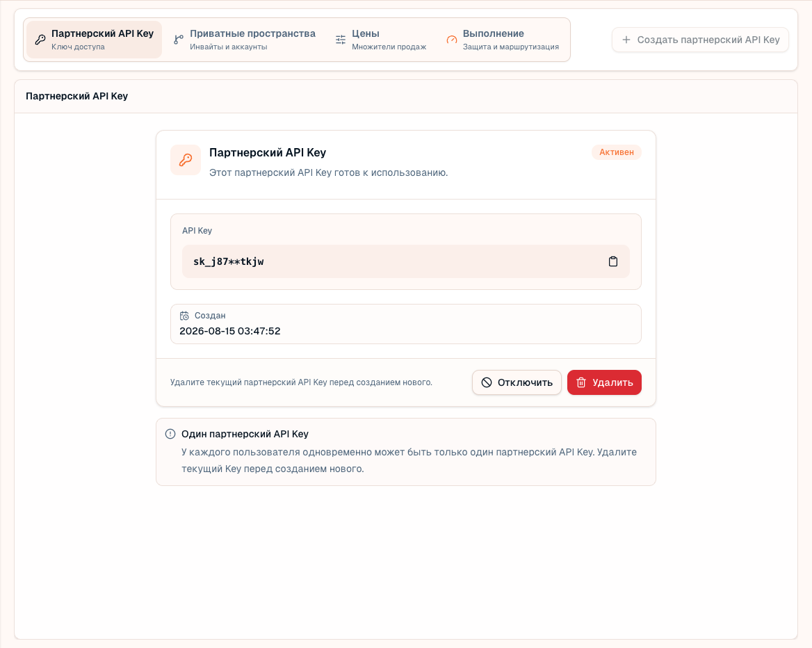
Task: Disable the key with the Отключить button
Action: click(517, 382)
